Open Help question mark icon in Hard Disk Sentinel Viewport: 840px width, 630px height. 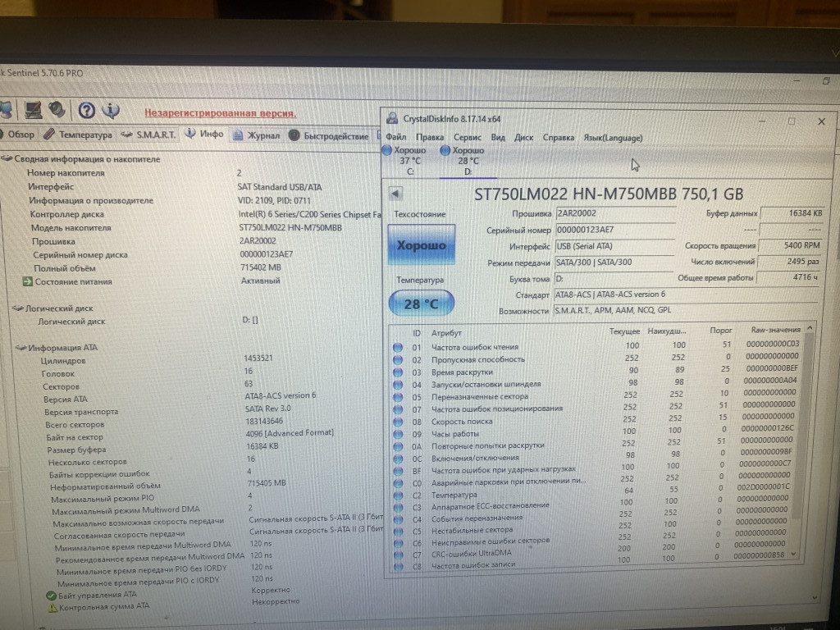[x=86, y=111]
